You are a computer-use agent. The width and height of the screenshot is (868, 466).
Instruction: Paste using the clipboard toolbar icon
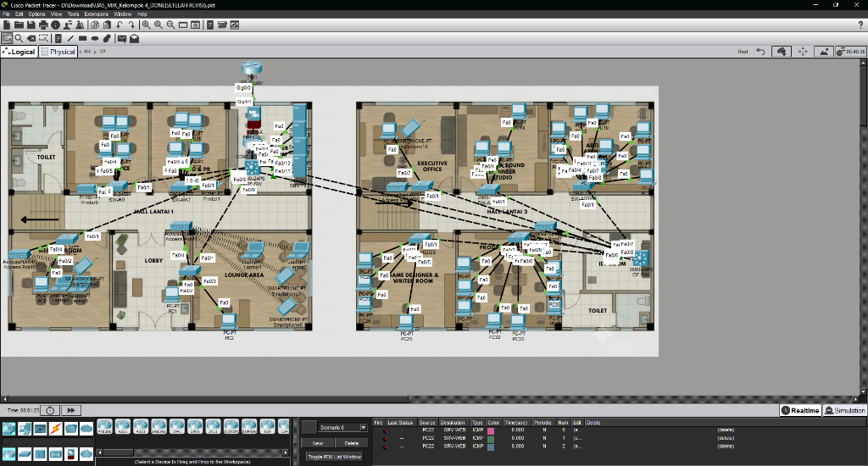(x=107, y=25)
